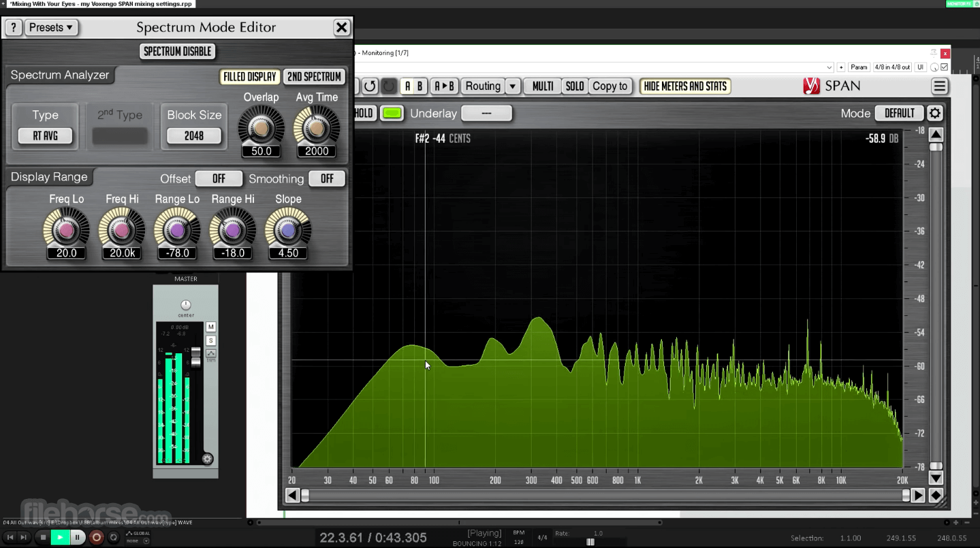Screen dimensions: 980x548
Task: Click spectrum horizontal scrollbar
Action: click(x=605, y=496)
